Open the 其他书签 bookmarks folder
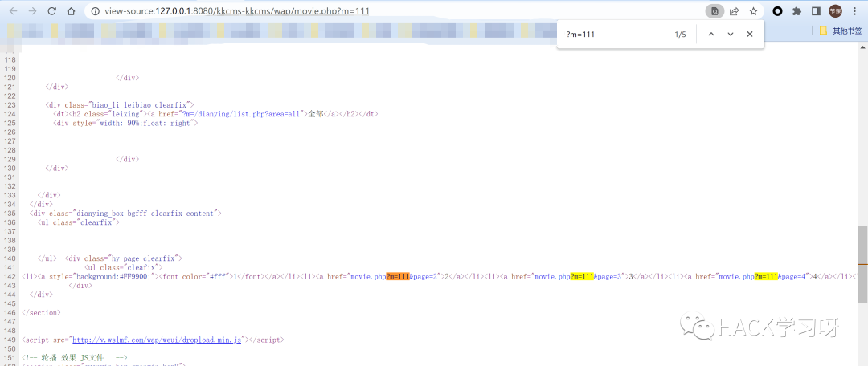 click(840, 31)
